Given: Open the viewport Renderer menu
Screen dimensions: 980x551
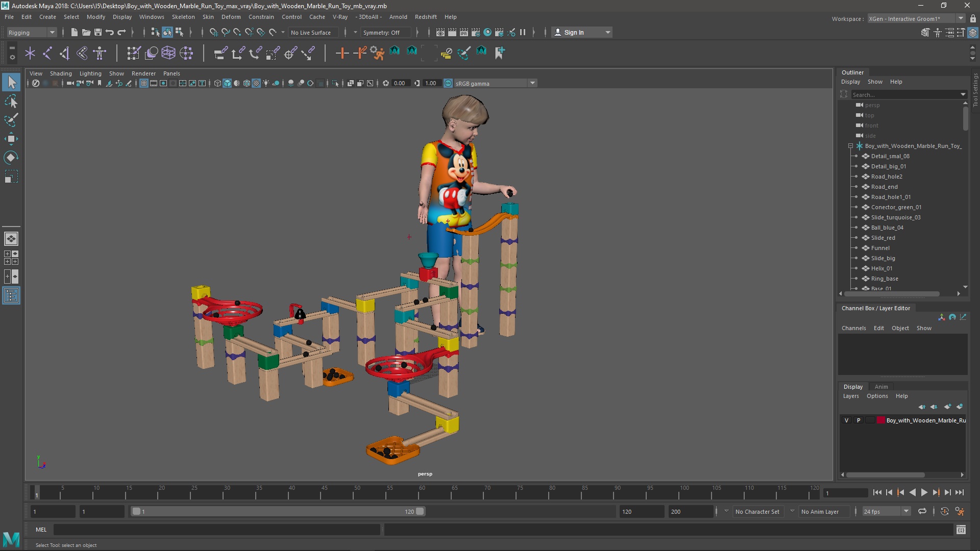Looking at the screenshot, I should [143, 73].
